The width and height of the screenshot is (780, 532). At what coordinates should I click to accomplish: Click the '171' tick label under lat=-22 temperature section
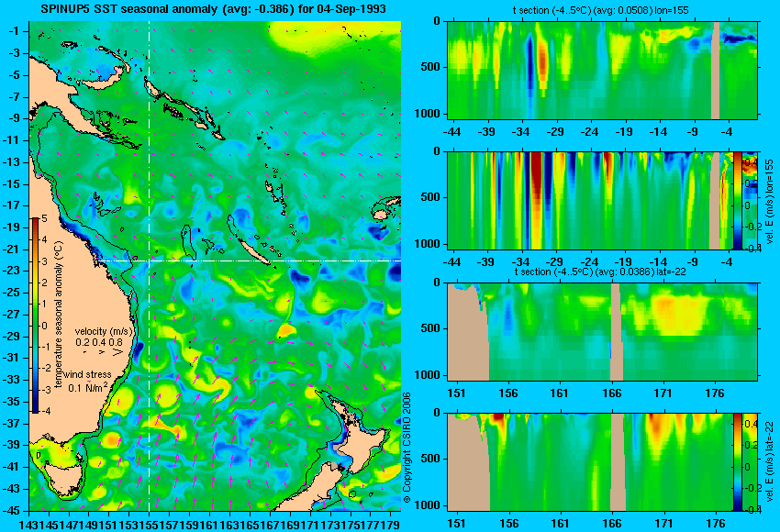[663, 393]
